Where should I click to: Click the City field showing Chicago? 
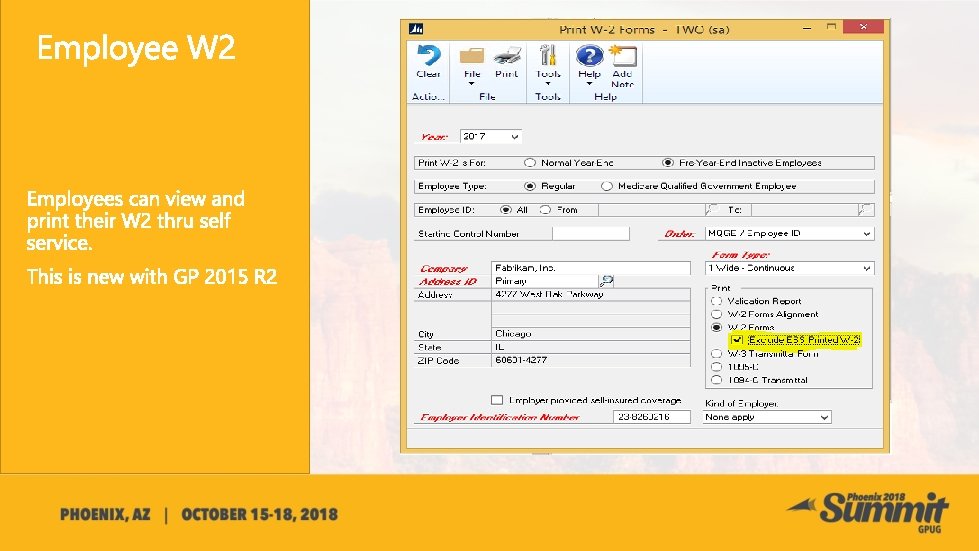point(591,334)
